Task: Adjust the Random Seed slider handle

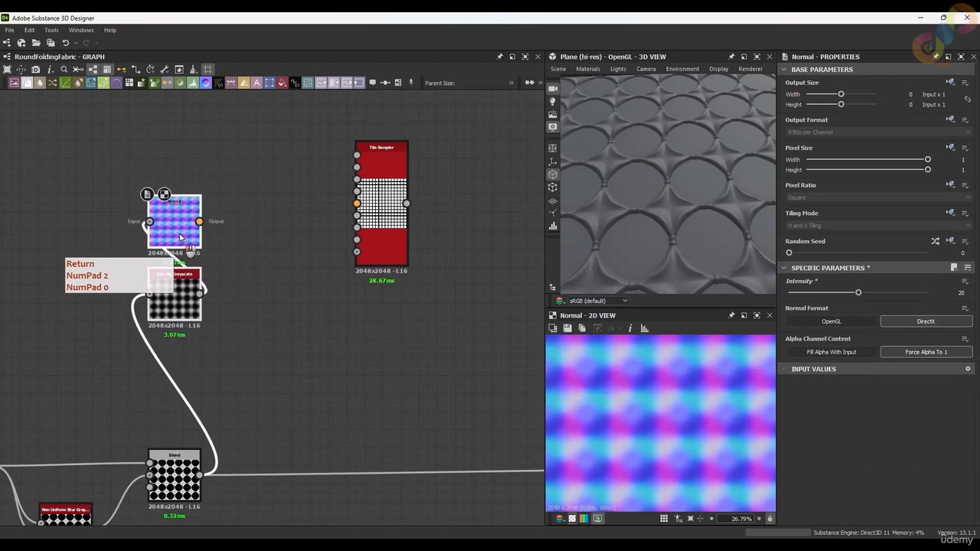Action: [x=789, y=253]
